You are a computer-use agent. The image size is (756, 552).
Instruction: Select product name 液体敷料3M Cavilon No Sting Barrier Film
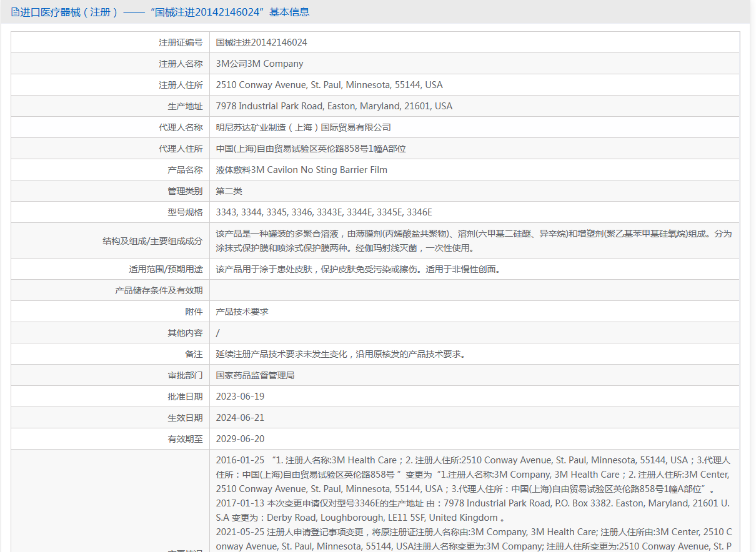pos(302,170)
